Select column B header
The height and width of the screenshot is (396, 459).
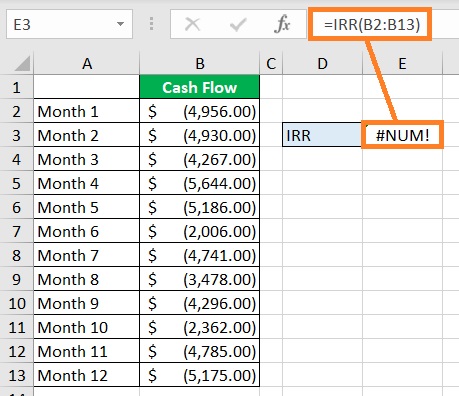[199, 63]
